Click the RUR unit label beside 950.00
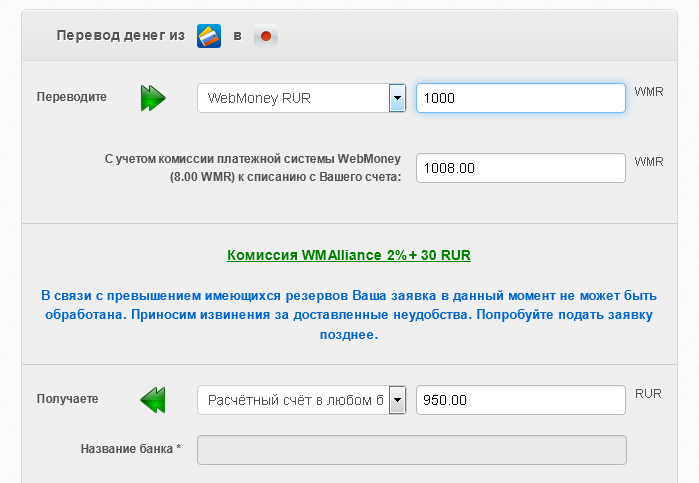The width and height of the screenshot is (699, 483). [648, 394]
